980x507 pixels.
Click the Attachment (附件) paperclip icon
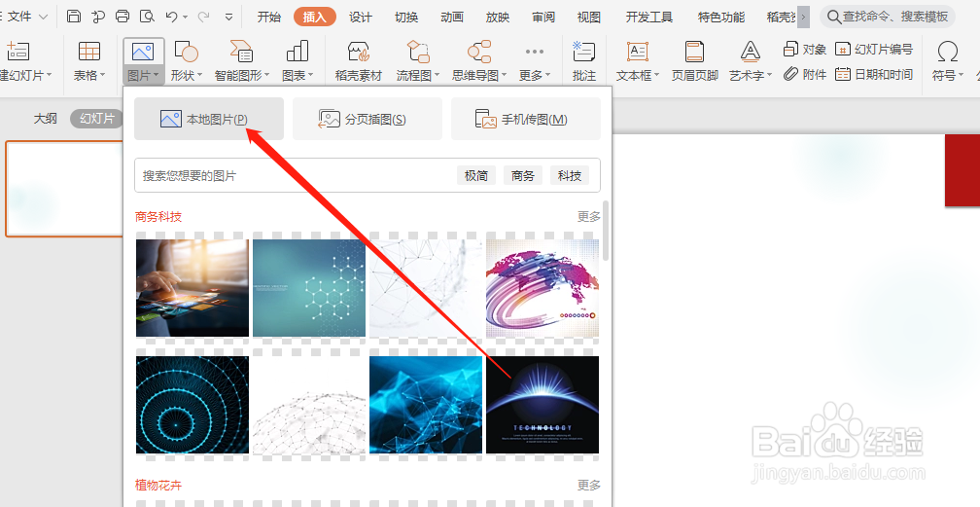791,75
